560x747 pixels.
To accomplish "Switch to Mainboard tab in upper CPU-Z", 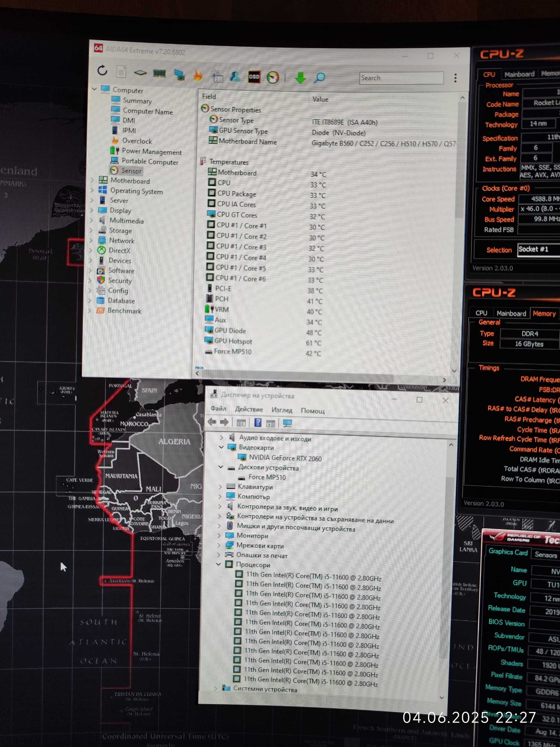I will click(x=519, y=74).
